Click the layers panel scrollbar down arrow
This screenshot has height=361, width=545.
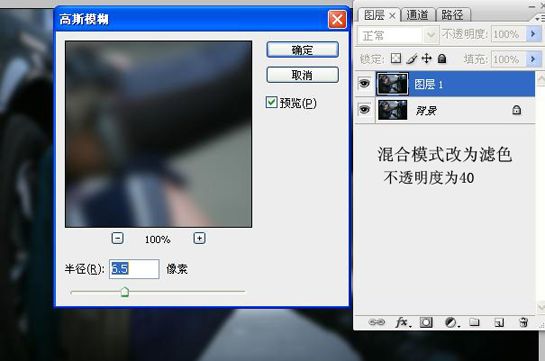click(541, 307)
